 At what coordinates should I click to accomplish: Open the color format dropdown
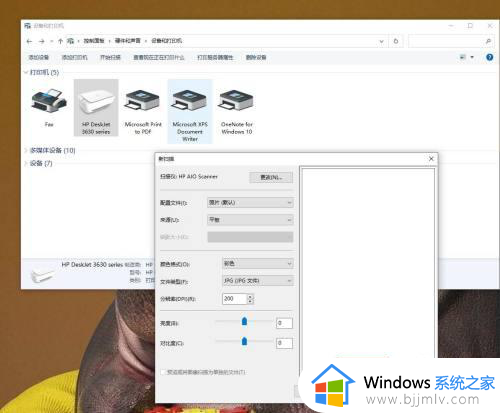pos(258,264)
